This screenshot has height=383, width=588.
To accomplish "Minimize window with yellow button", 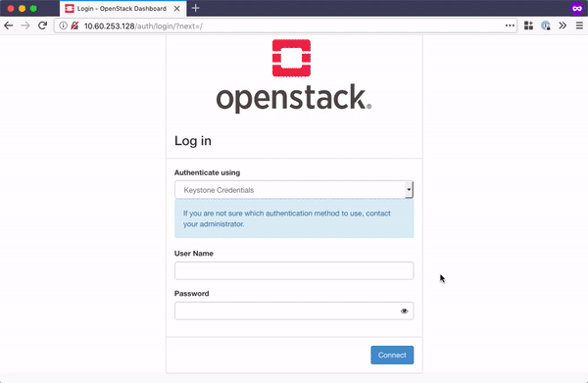I will pos(23,8).
